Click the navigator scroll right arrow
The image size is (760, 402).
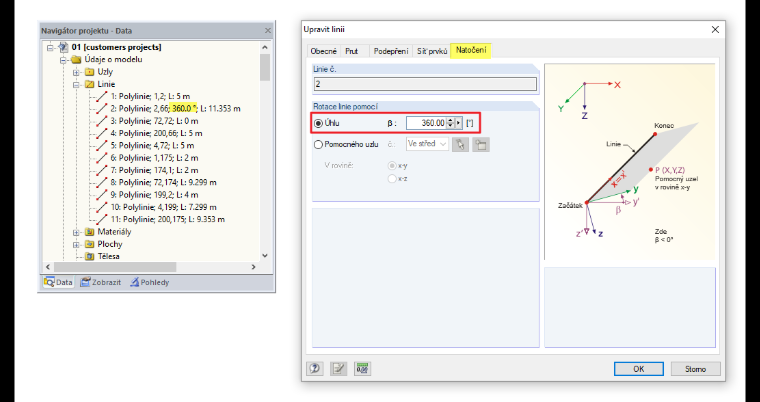253,267
